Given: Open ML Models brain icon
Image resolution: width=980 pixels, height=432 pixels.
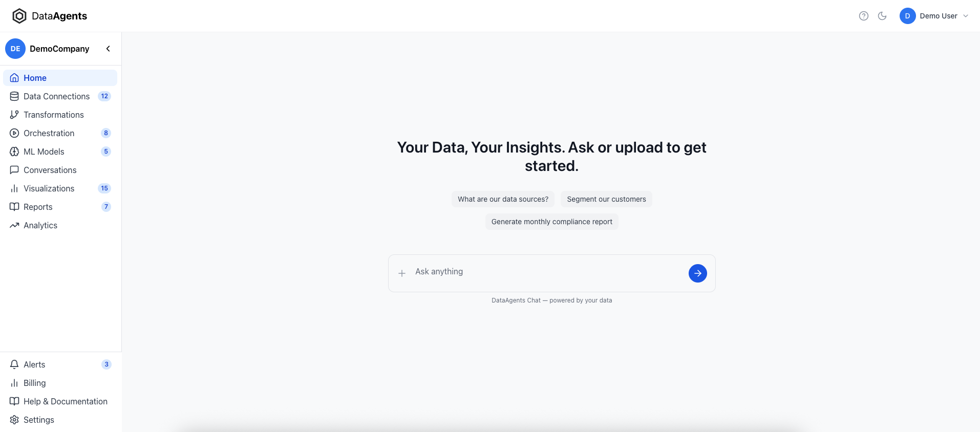Looking at the screenshot, I should click(x=14, y=152).
